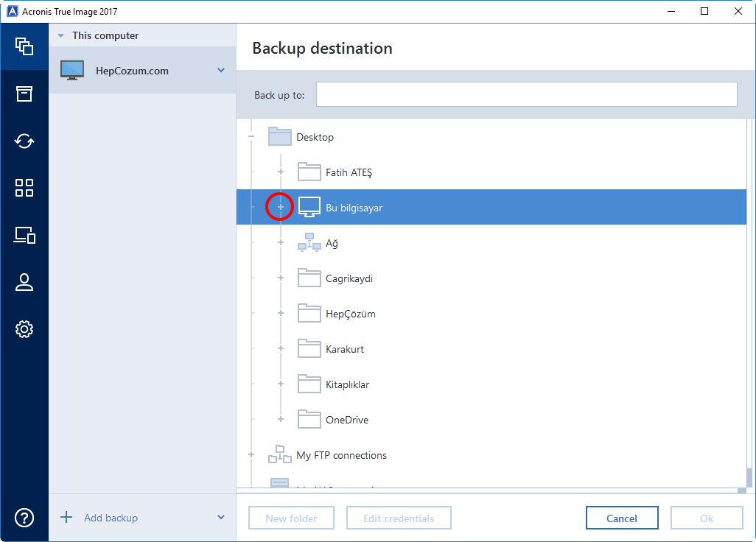Collapse the This computer section
756x542 pixels.
(60, 35)
